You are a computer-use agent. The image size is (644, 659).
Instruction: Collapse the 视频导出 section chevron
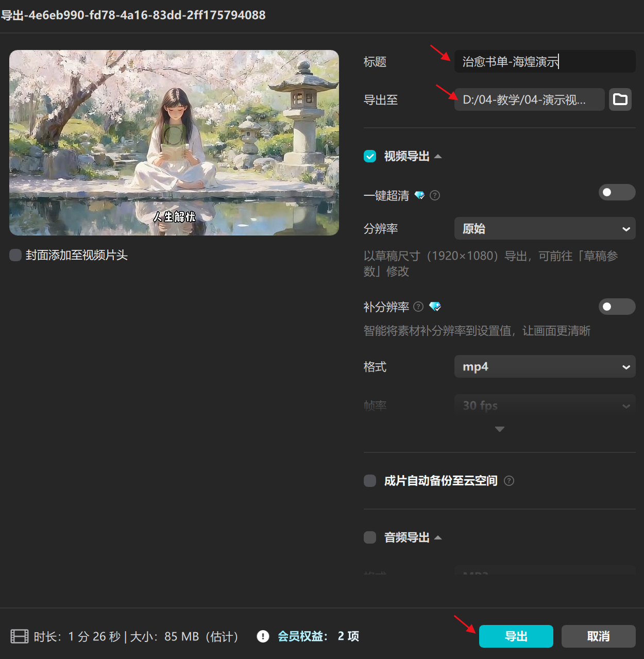pyautogui.click(x=438, y=156)
